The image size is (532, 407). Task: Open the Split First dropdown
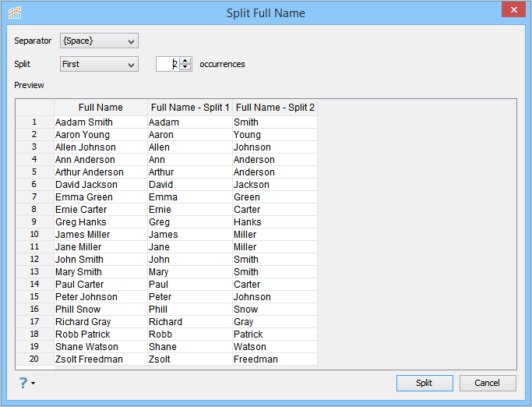tap(99, 64)
